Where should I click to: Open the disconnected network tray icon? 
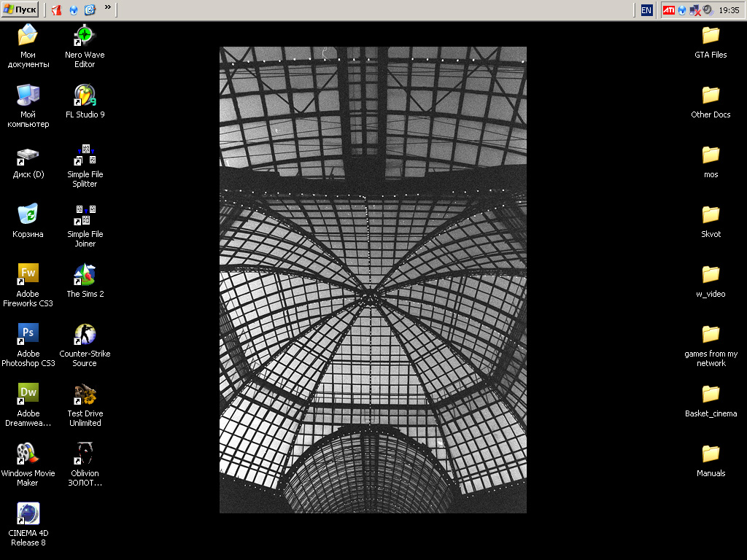(x=695, y=10)
